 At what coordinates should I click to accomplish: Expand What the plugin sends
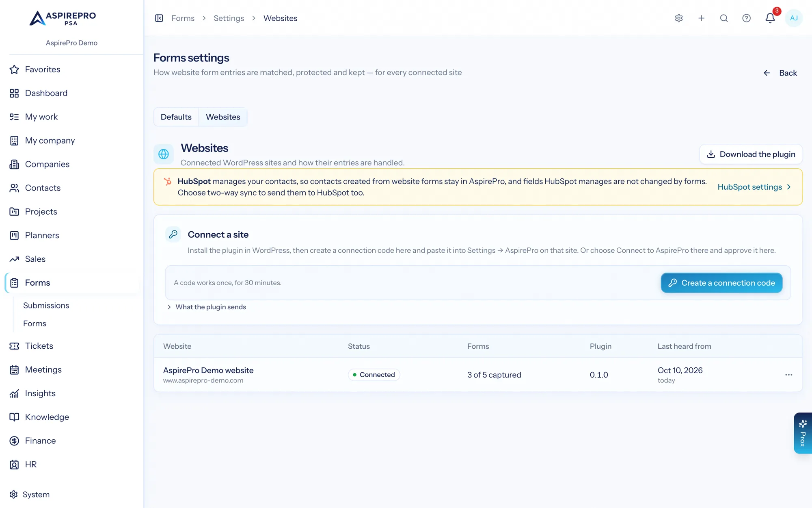(x=207, y=307)
